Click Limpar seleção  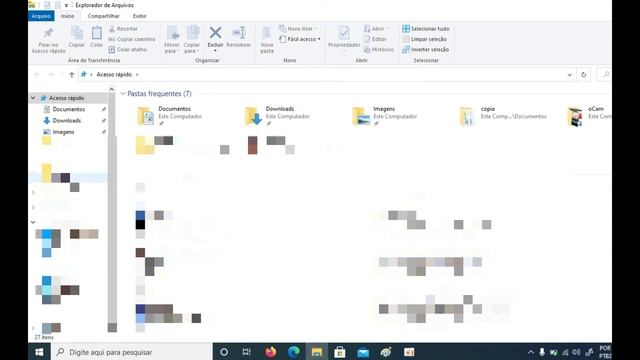click(424, 39)
